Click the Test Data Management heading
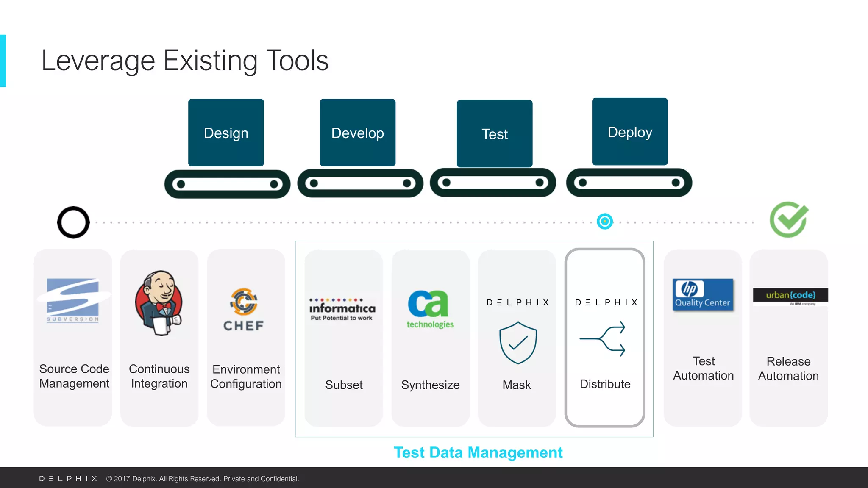This screenshot has height=488, width=868. 478,452
